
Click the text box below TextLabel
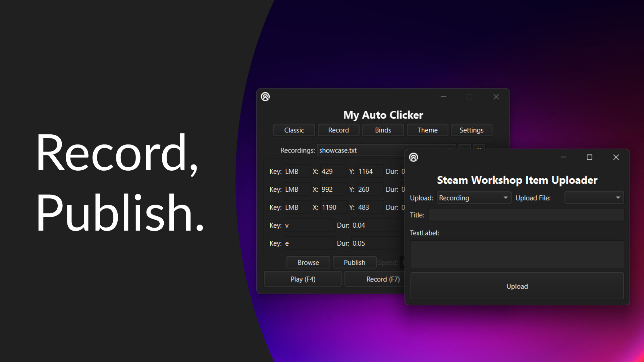tap(517, 255)
